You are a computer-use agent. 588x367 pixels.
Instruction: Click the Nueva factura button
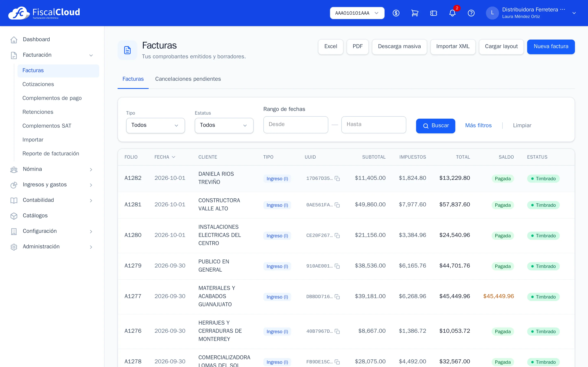[x=551, y=47]
